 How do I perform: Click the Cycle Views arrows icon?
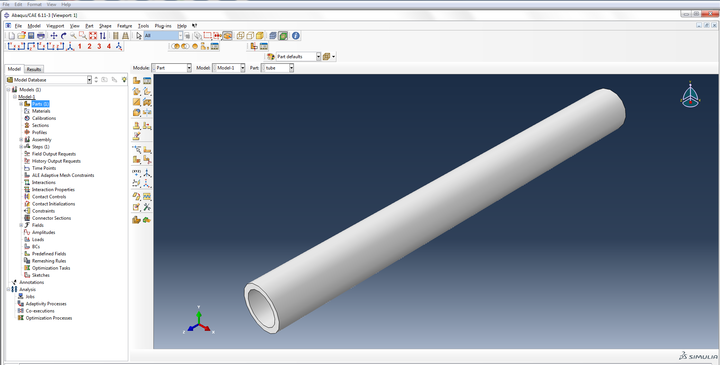click(x=102, y=36)
